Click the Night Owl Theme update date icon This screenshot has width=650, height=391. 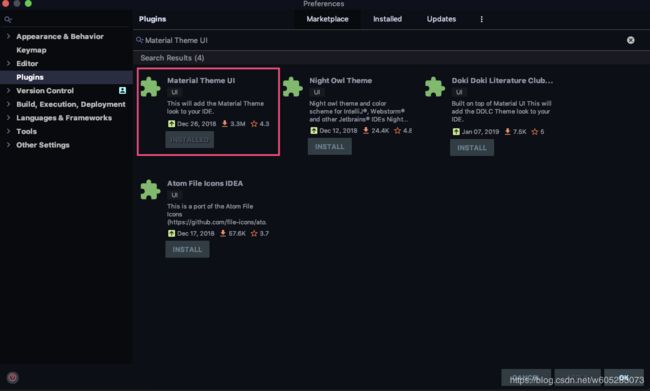(x=314, y=131)
